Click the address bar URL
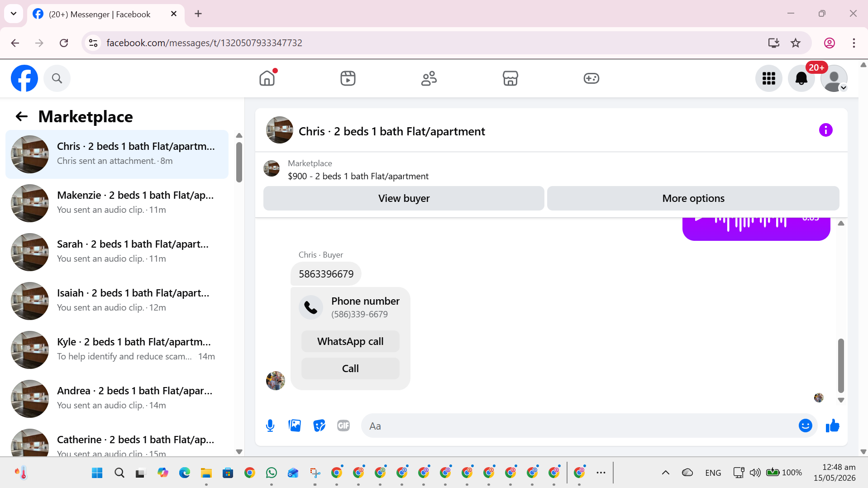The image size is (868, 488). tap(204, 43)
